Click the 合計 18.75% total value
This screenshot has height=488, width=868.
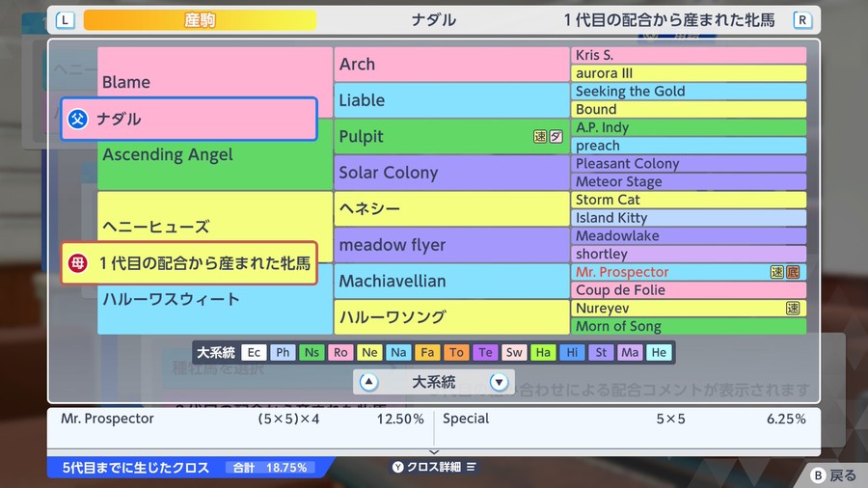point(270,468)
